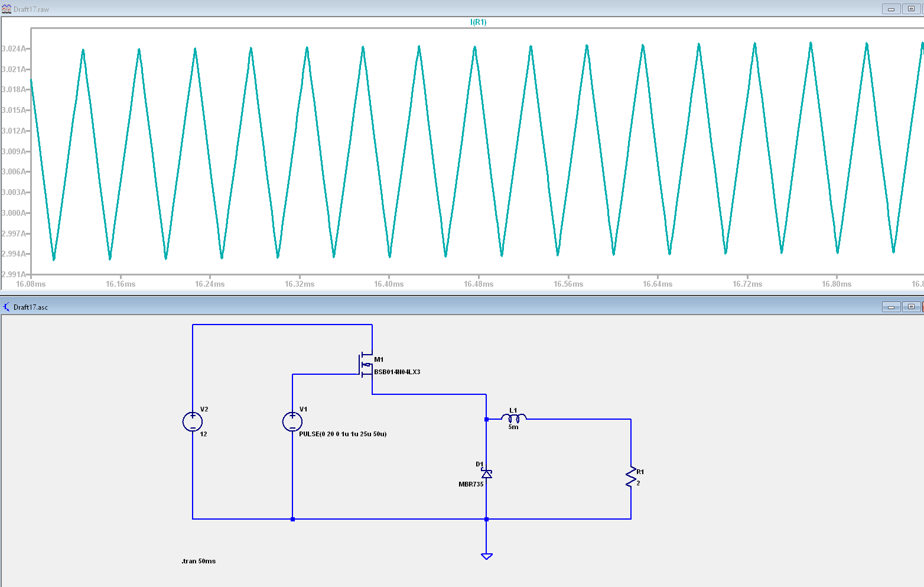
Task: Click the 16.16ms time axis label
Action: click(x=121, y=284)
